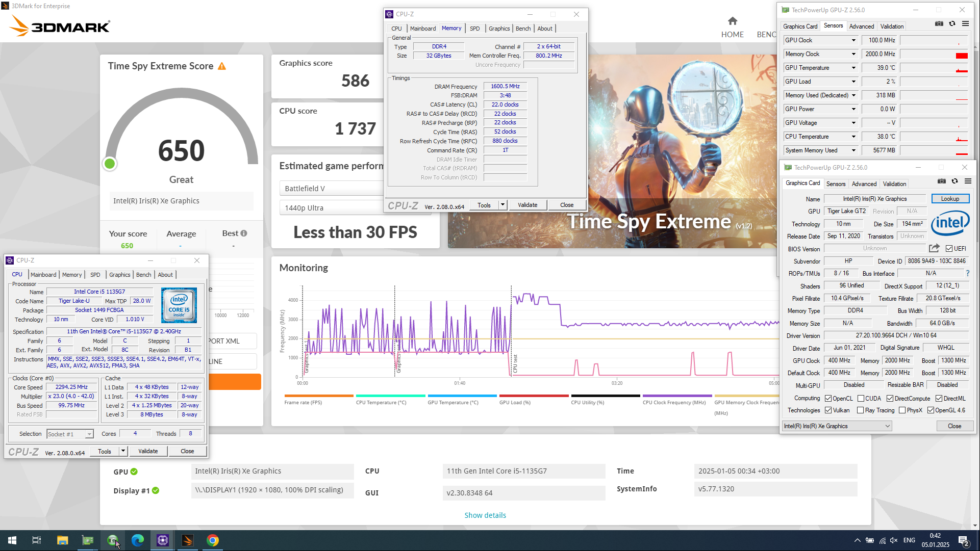Open Windows Start menu
This screenshot has height=551, width=980.
coord(12,540)
